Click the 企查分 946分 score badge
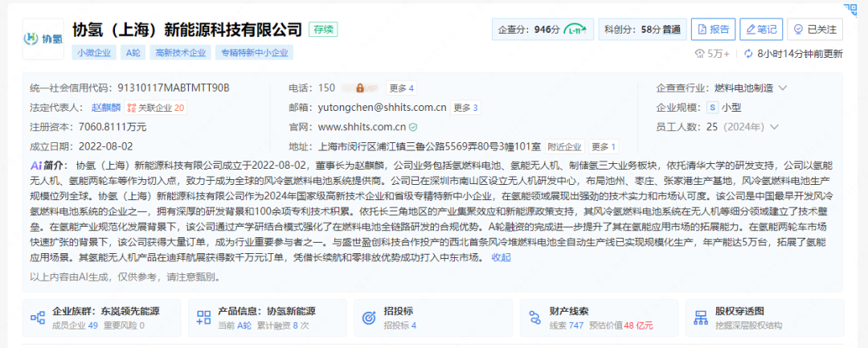This screenshot has height=348, width=868. pos(542,29)
